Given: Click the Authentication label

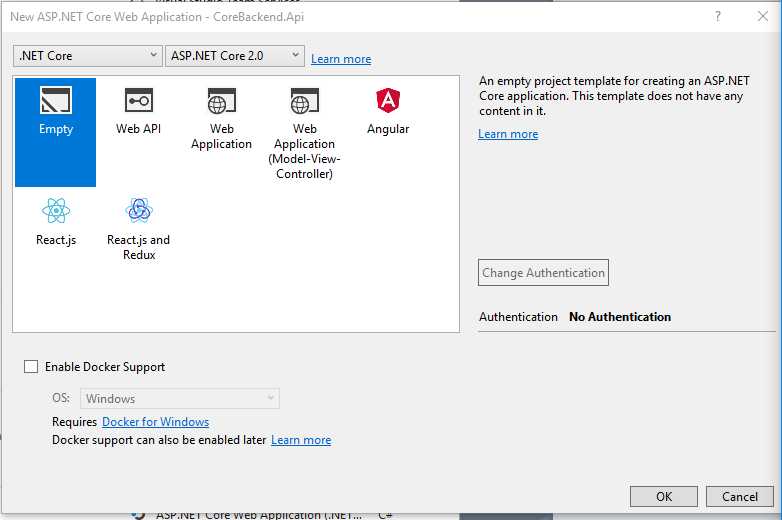Looking at the screenshot, I should [518, 317].
